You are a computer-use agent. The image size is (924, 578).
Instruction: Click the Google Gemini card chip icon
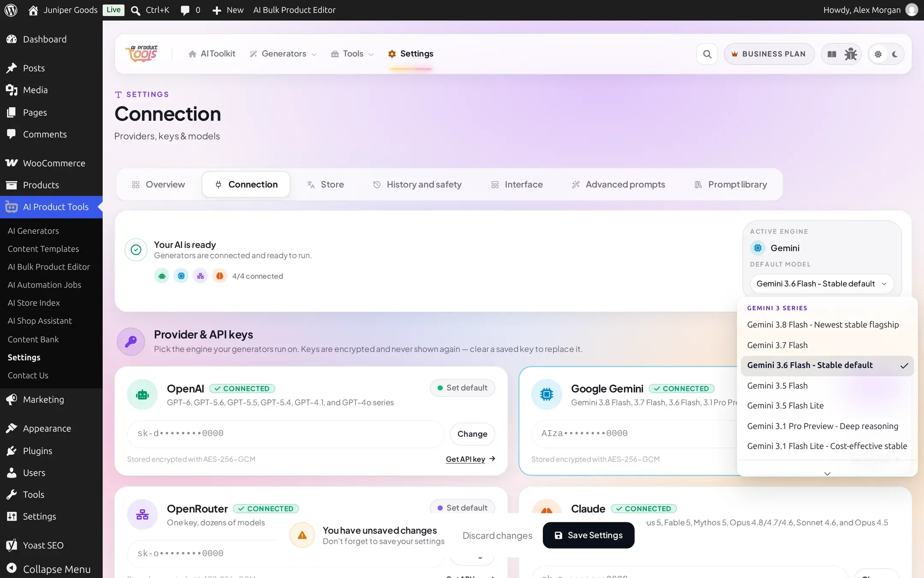pos(547,394)
